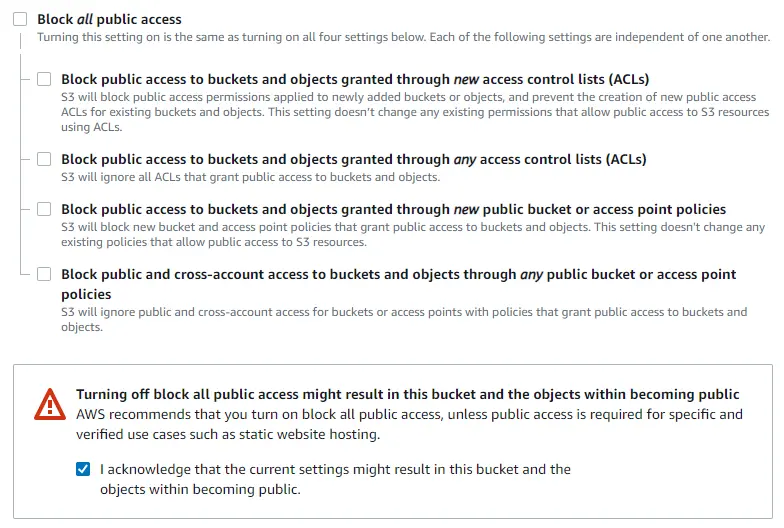
Task: Click description "S3 will ignore all ACLs"
Action: click(250, 177)
